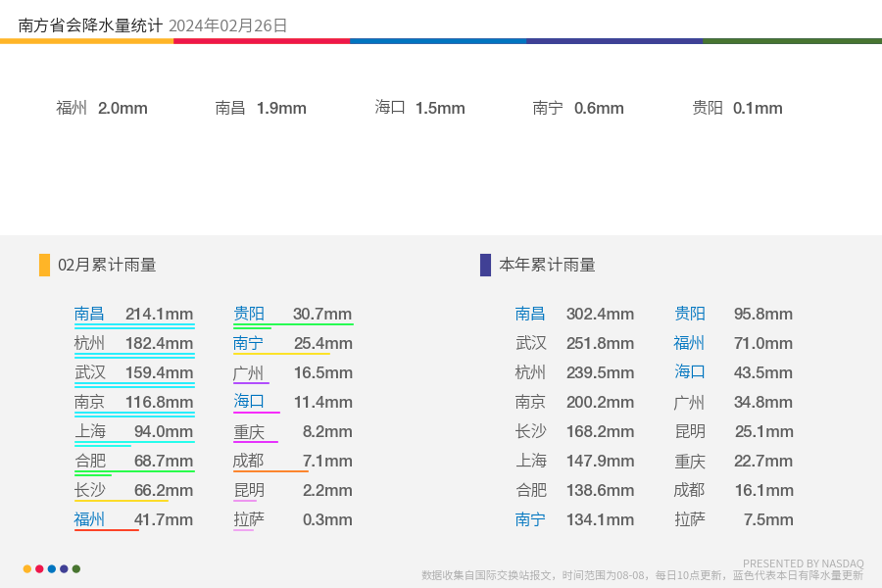Click the red pagination dot
This screenshot has width=882, height=588.
[x=39, y=568]
